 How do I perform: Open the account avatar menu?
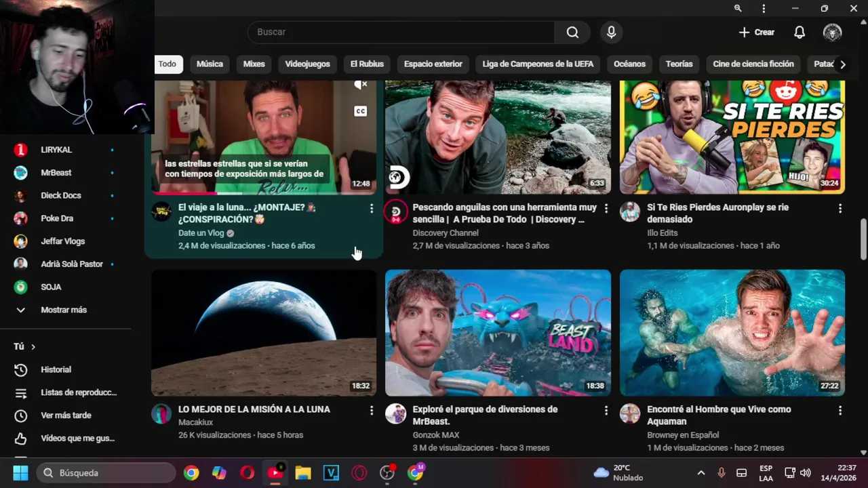[x=832, y=32]
